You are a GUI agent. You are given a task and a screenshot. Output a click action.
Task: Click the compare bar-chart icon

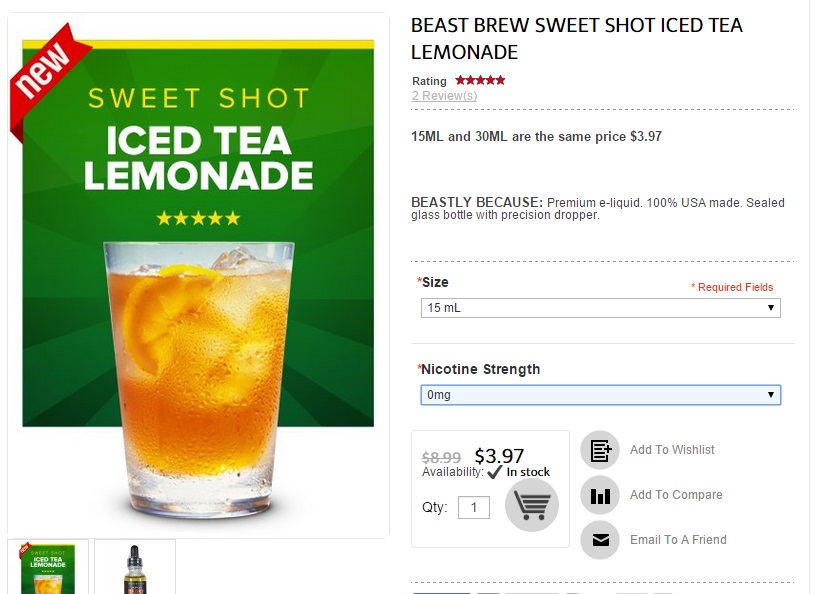[x=600, y=495]
